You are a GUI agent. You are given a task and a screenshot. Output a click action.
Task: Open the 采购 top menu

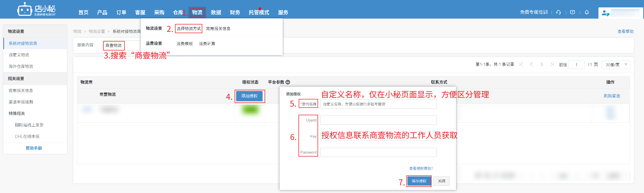(x=159, y=12)
